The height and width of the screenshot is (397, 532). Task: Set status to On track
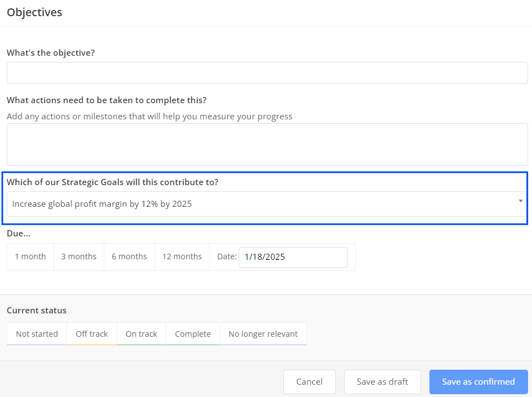coord(141,334)
